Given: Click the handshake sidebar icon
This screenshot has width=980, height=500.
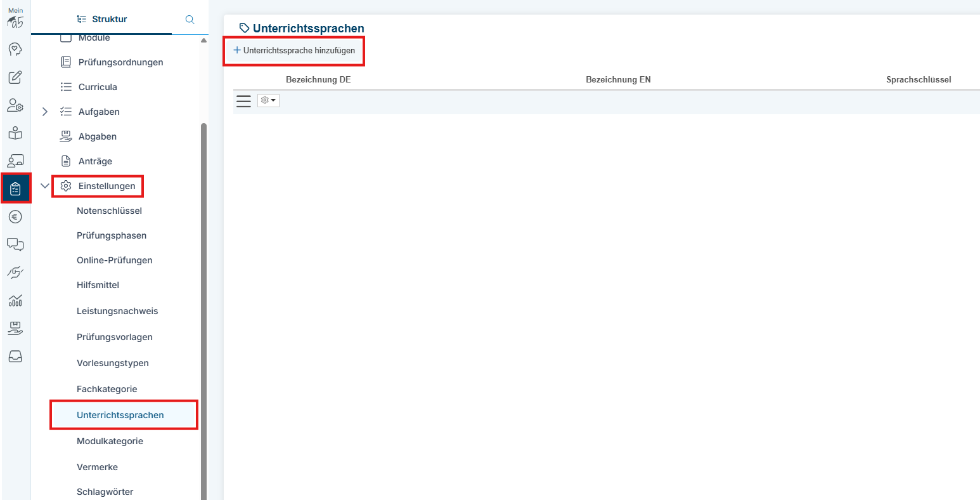Looking at the screenshot, I should [x=15, y=272].
